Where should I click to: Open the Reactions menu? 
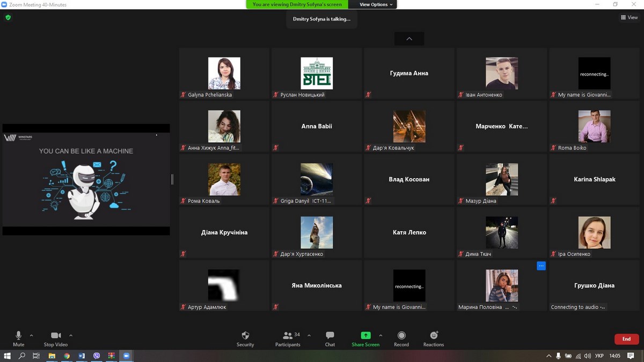point(434,338)
